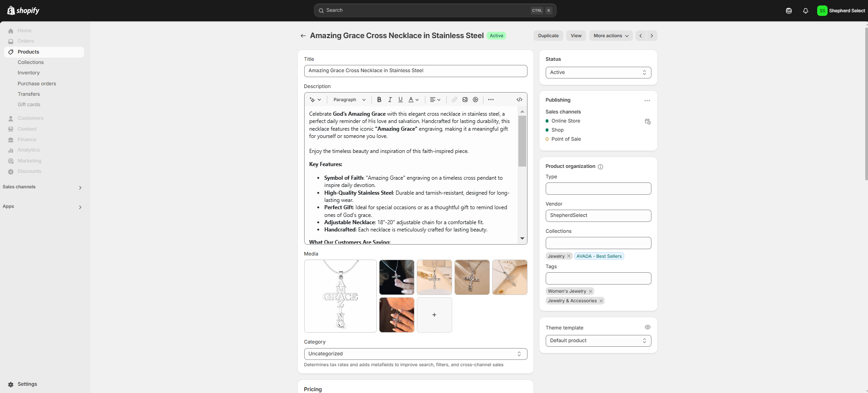Click the product Title field
Viewport: 868px width, 393px height.
click(415, 71)
